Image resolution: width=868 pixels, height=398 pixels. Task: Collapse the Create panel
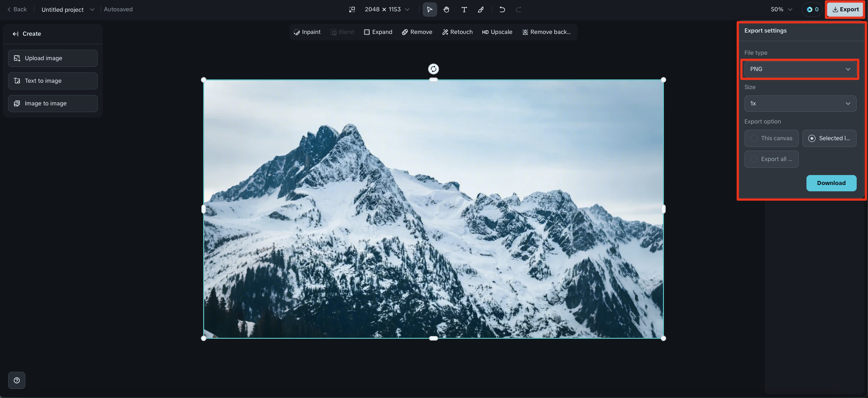pyautogui.click(x=15, y=34)
